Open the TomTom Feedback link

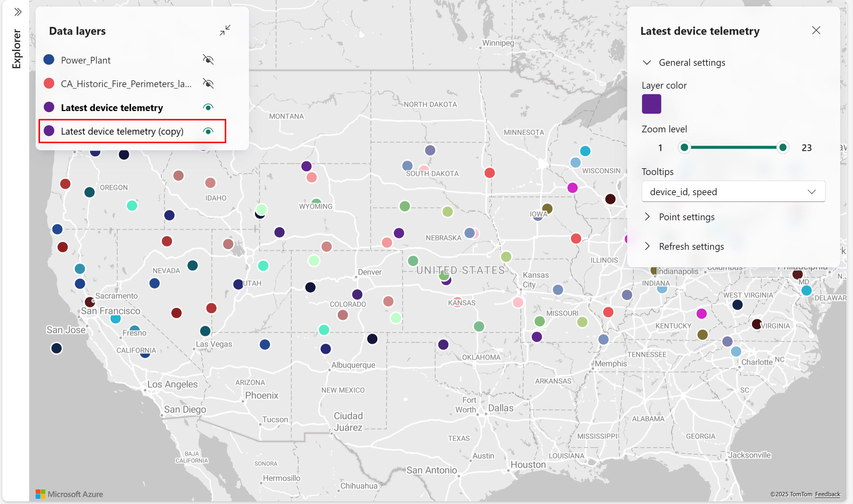828,494
